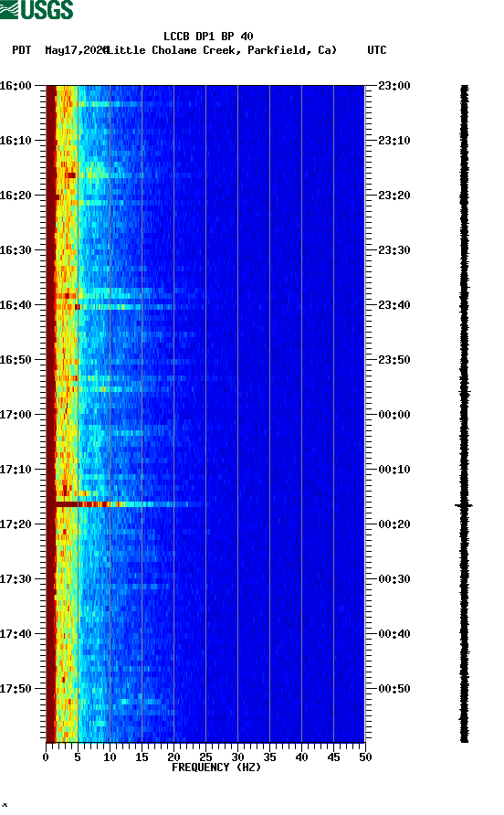This screenshot has height=815, width=504.
Task: Click the 17:50 PDT time label
Action: pyautogui.click(x=16, y=689)
